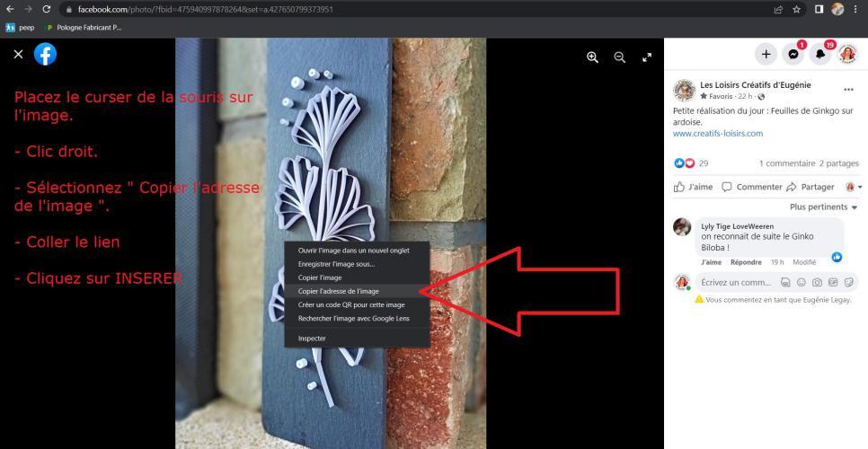View 2 partages link
This screenshot has width=868, height=449.
click(839, 163)
